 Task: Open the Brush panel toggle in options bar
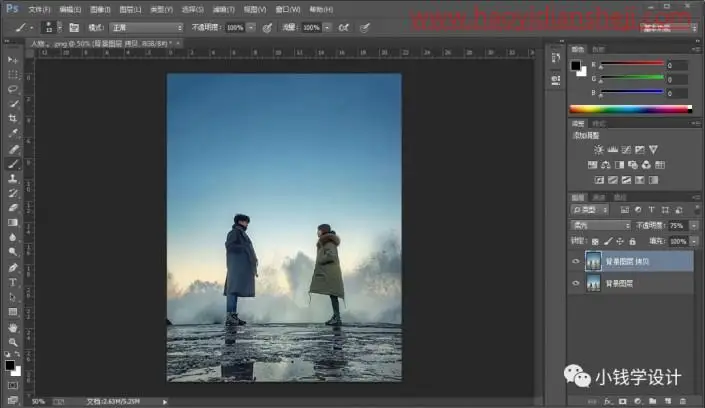74,28
